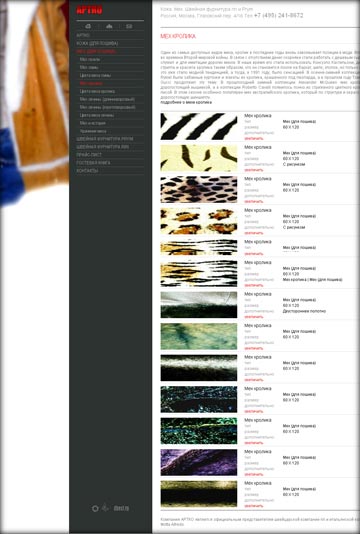The image size is (360, 534).
Task: Open the ГОСТЕВАЯ КНИГА menu item
Action: pos(93,163)
